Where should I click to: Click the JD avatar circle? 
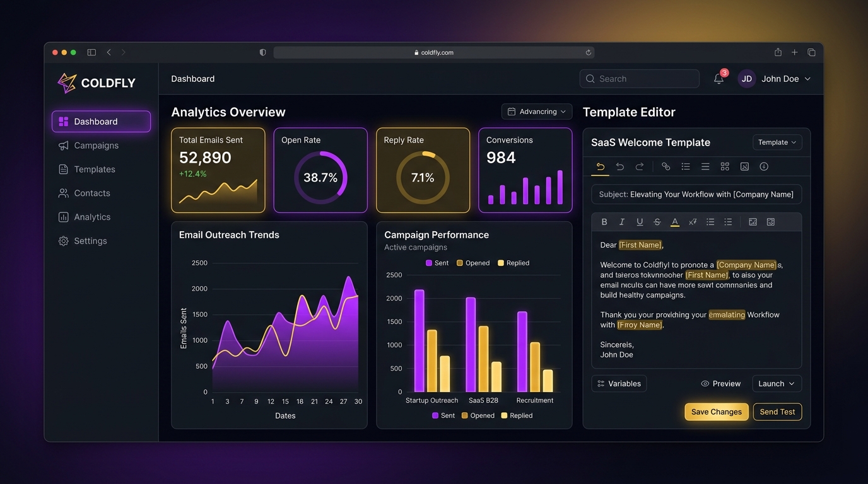point(747,79)
